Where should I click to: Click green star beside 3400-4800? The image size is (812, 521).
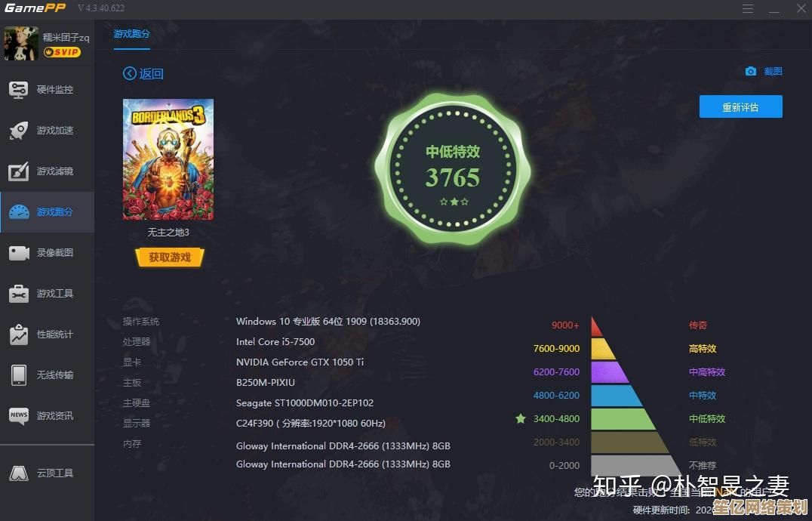coord(521,418)
